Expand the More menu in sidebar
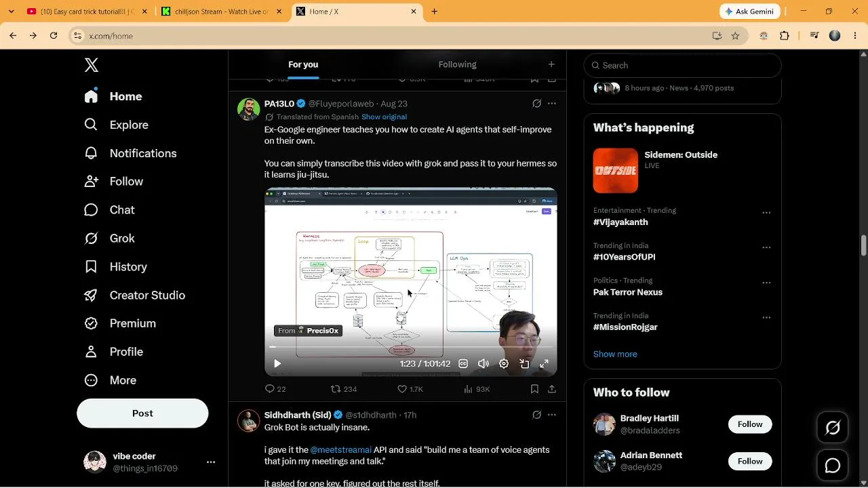868x488 pixels. pos(110,380)
